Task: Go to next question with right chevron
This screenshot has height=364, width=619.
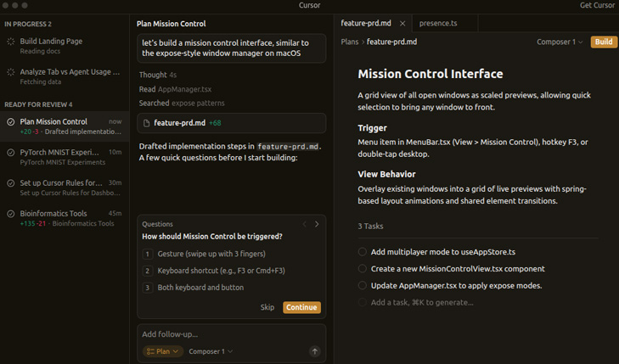Action: [x=317, y=224]
